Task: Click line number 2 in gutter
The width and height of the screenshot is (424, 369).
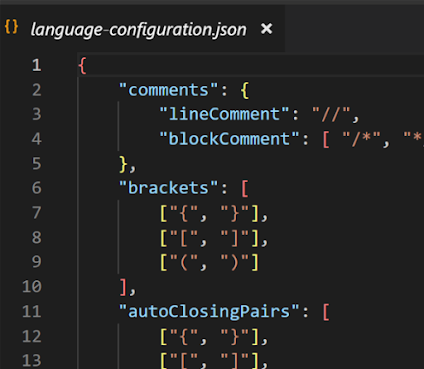Action: [37, 90]
